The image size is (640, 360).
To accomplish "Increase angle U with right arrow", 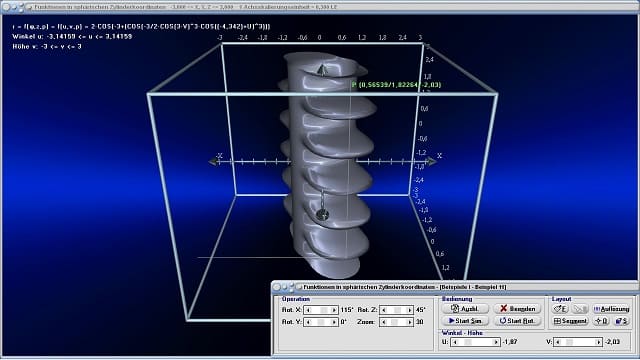I will point(496,342).
